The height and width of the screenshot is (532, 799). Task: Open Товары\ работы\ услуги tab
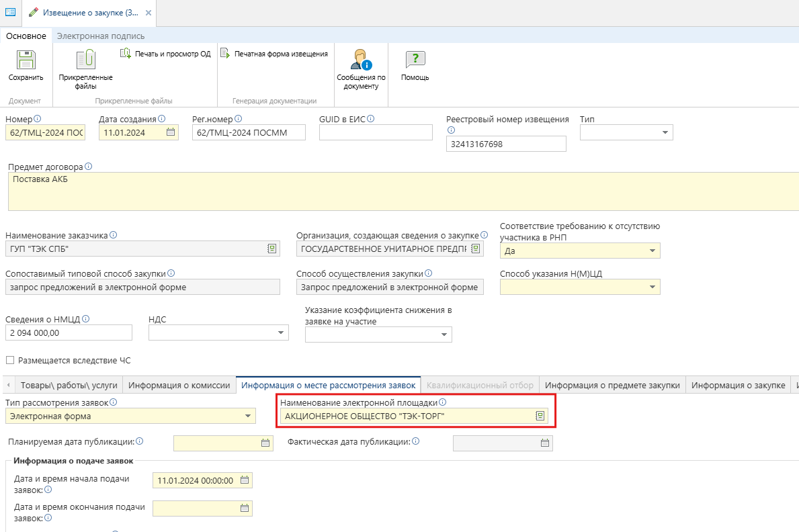tap(69, 386)
